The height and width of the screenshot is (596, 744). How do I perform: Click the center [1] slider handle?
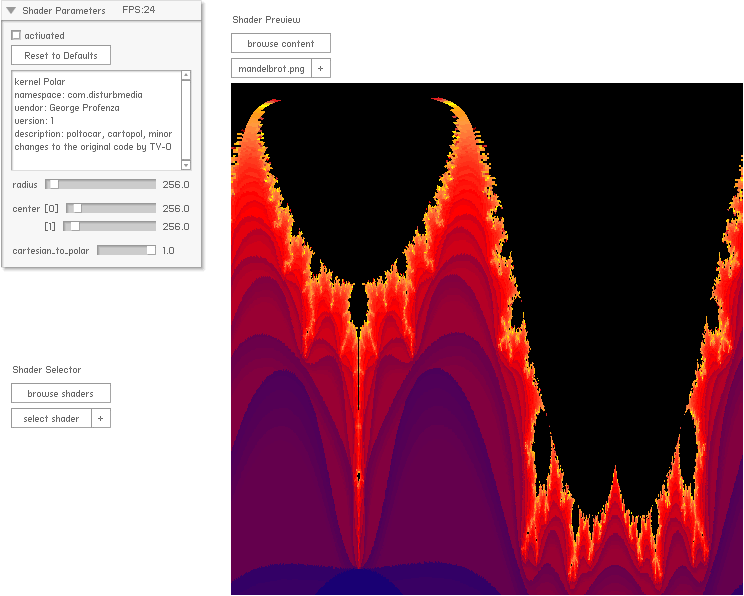coord(73,227)
